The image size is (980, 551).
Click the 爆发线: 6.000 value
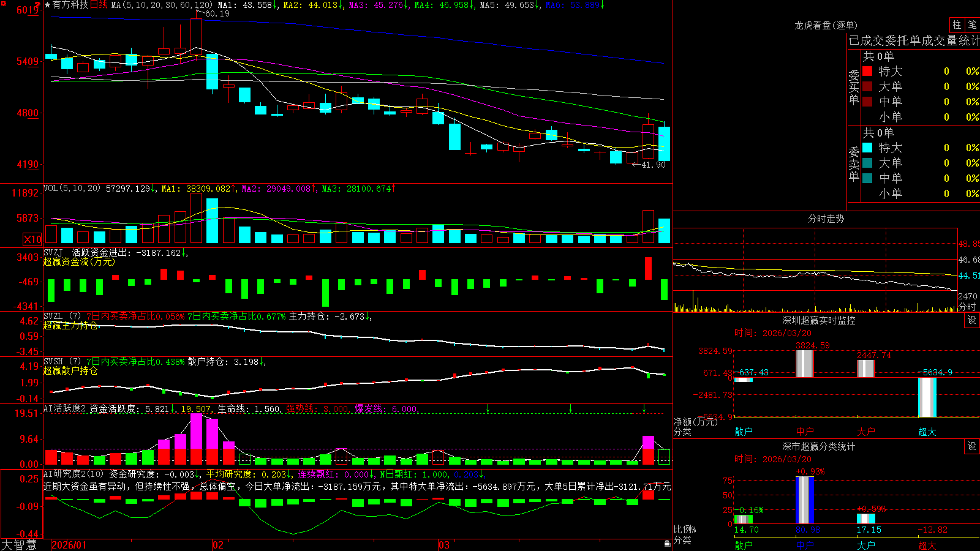coord(386,409)
